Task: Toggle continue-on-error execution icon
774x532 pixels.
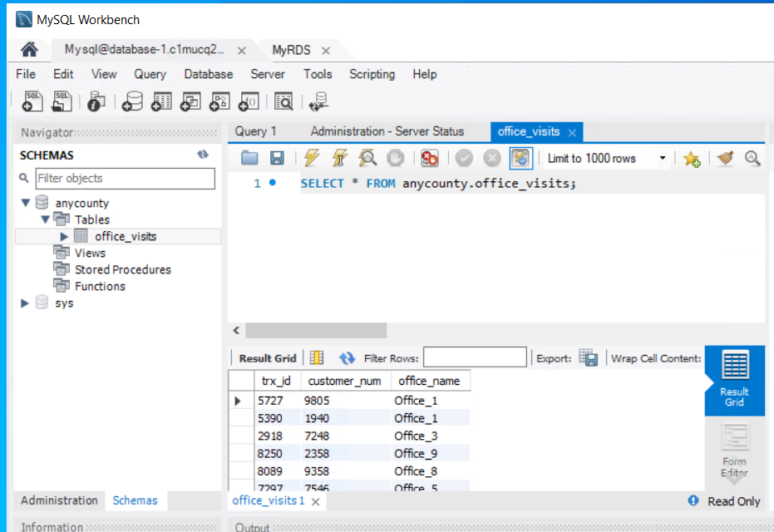Action: coord(430,158)
